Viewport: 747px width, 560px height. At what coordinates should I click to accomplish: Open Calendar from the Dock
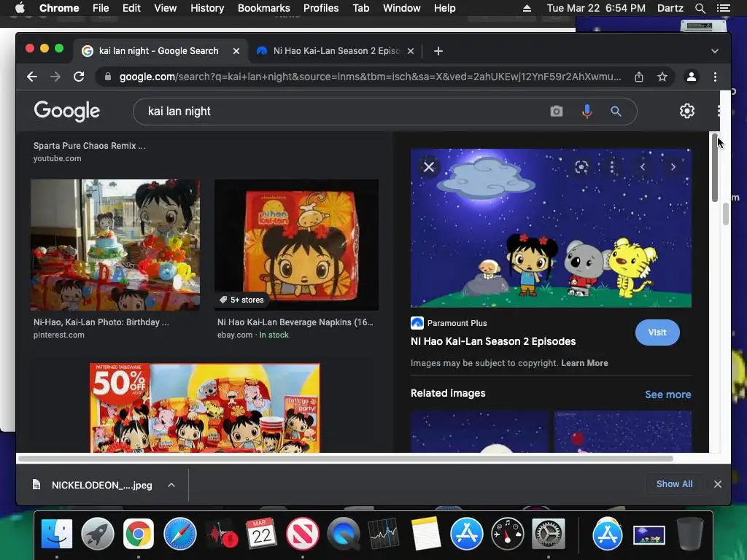pos(262,534)
